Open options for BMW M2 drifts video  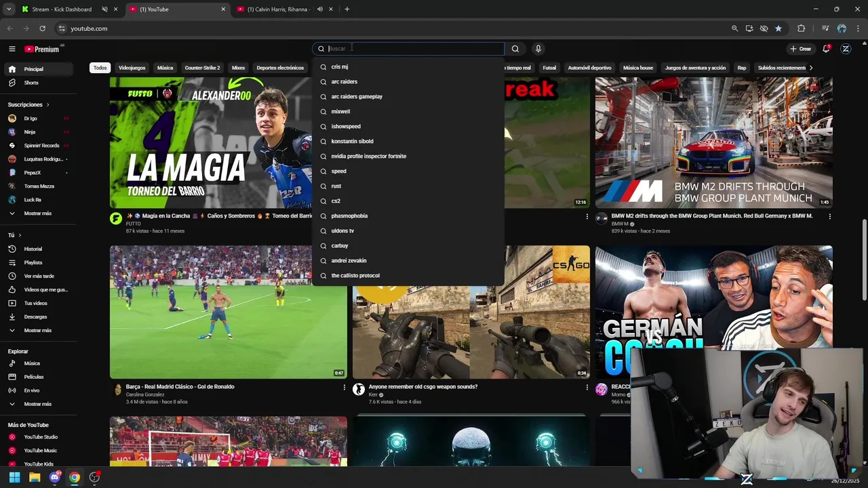click(x=829, y=216)
